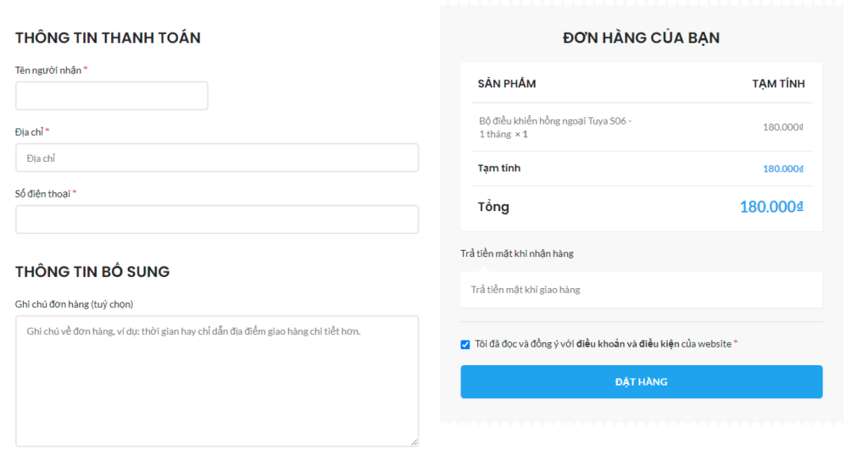Click the SẢN PHẨM column header
The height and width of the screenshot is (461, 868).
coord(507,84)
